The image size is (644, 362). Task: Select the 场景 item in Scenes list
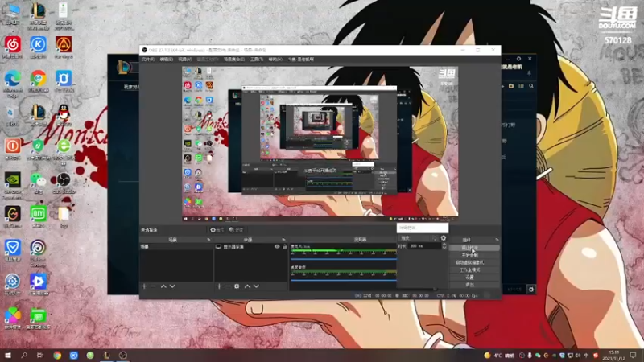(176, 247)
